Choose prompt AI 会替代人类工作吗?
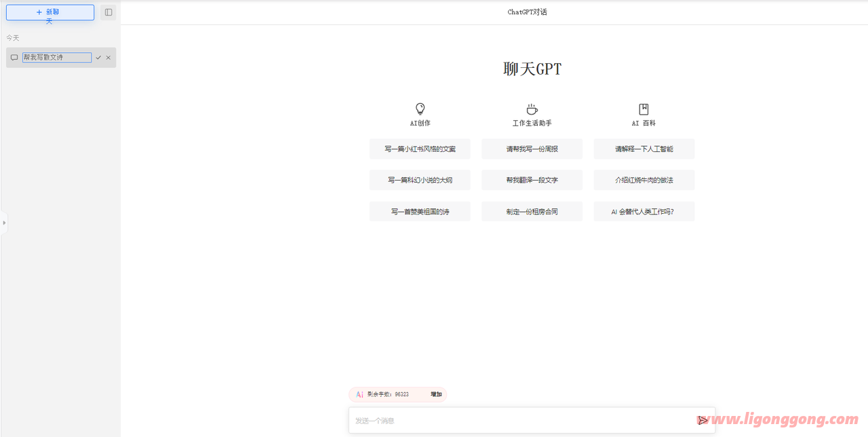 (x=644, y=212)
